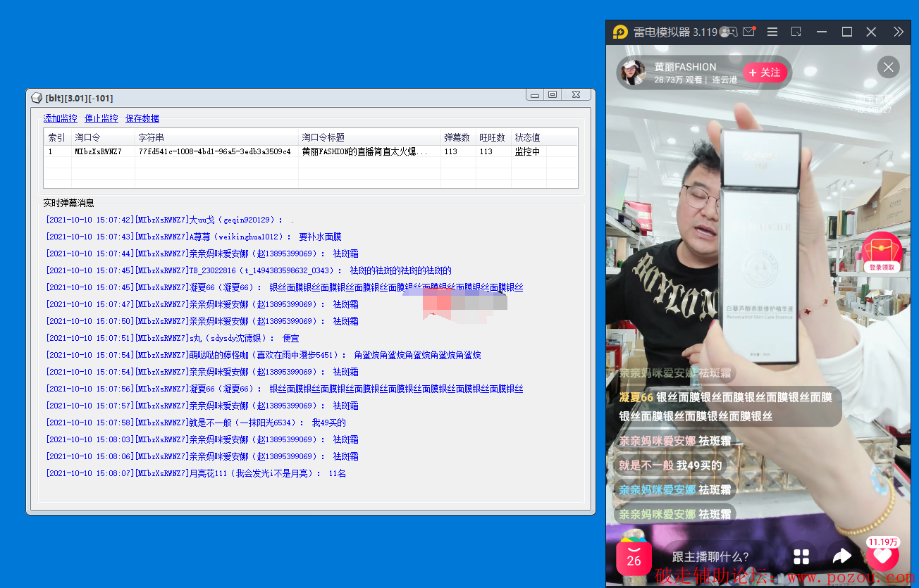Open emulator hamburger menu

(772, 32)
